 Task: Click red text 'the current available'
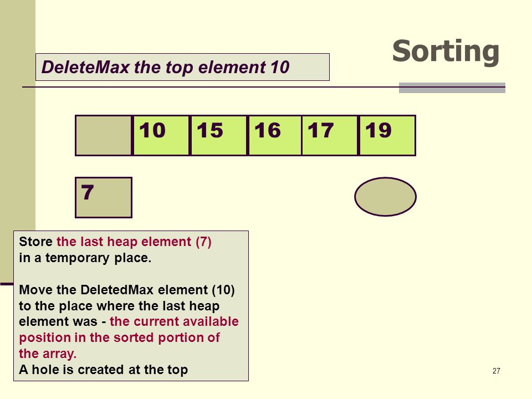175,321
